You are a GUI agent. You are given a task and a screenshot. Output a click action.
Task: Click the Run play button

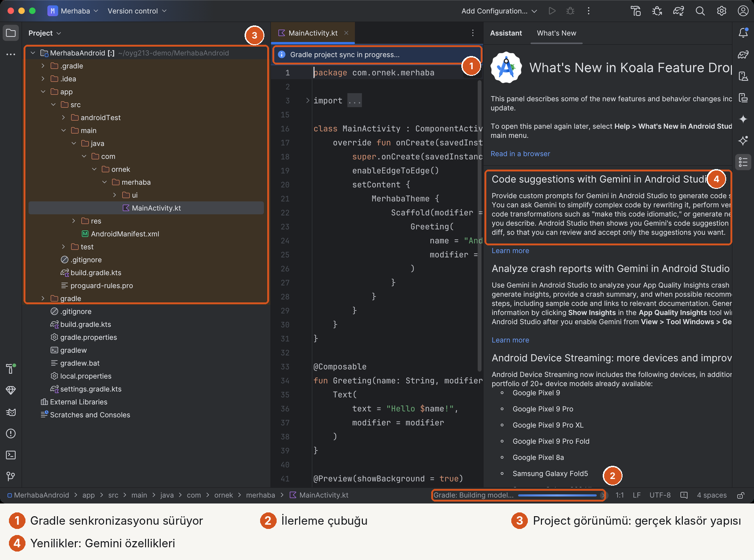pyautogui.click(x=552, y=11)
